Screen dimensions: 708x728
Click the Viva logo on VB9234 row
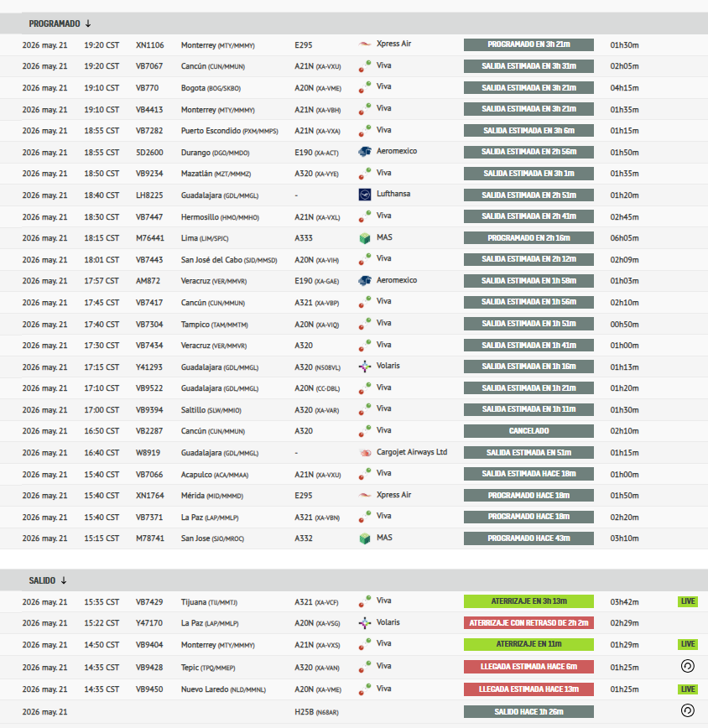(x=365, y=173)
